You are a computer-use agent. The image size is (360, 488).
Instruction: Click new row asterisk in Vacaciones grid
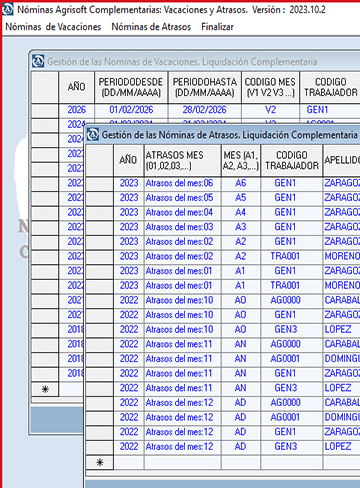pos(45,389)
